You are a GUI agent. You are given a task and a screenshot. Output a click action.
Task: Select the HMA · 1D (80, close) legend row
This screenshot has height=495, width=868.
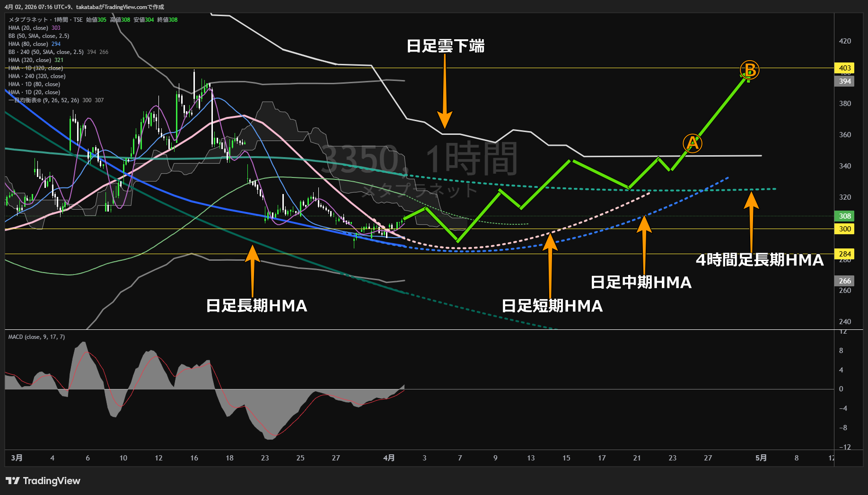(34, 84)
